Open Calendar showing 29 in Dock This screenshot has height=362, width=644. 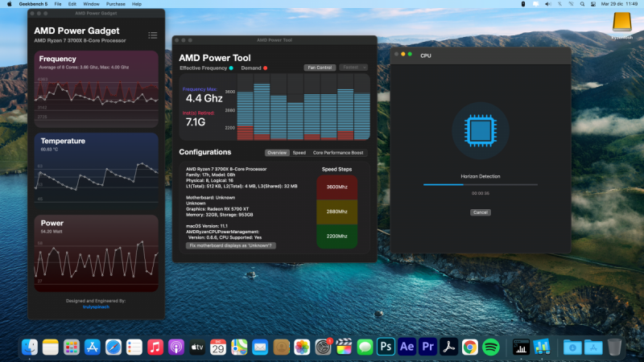click(x=218, y=348)
